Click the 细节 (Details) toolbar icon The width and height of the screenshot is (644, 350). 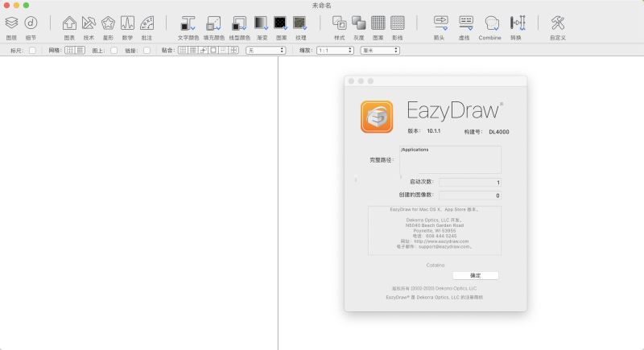(31, 23)
